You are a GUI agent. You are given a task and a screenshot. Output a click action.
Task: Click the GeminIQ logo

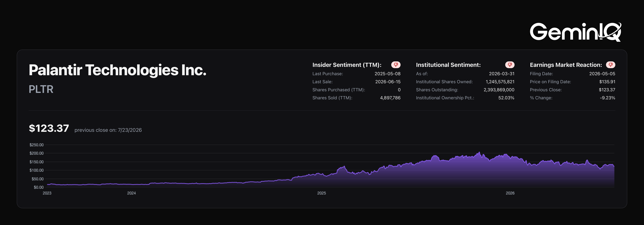pyautogui.click(x=576, y=32)
